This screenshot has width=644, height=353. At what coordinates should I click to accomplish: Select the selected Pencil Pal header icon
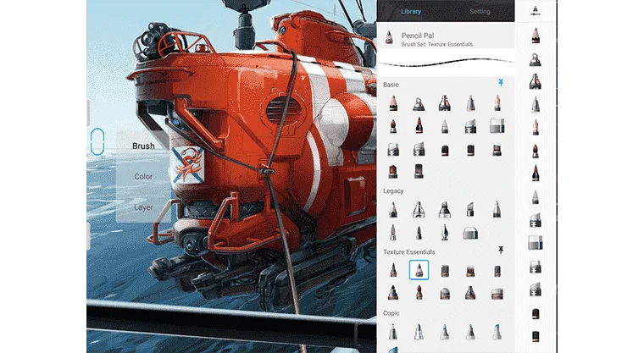point(389,38)
